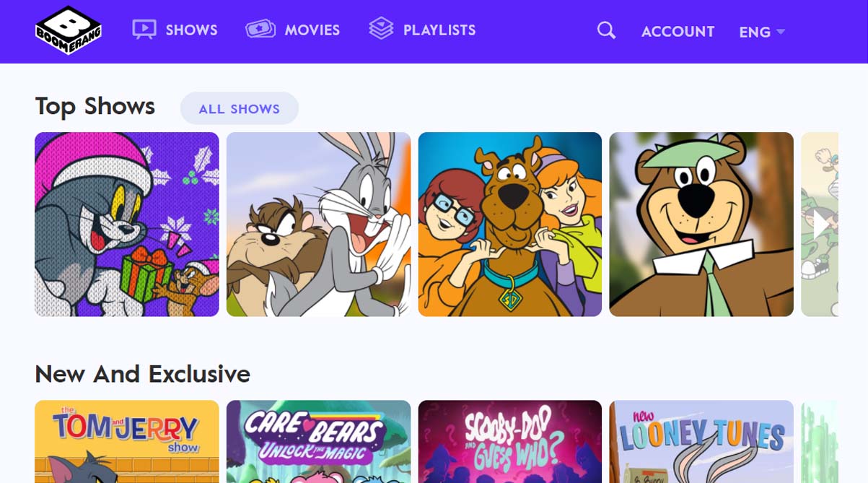Click the New And Exclusive heading
The height and width of the screenshot is (483, 868).
point(142,374)
